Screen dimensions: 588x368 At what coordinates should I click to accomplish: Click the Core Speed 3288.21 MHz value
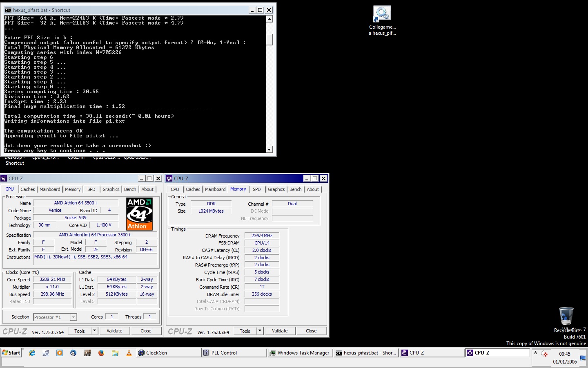(52, 279)
